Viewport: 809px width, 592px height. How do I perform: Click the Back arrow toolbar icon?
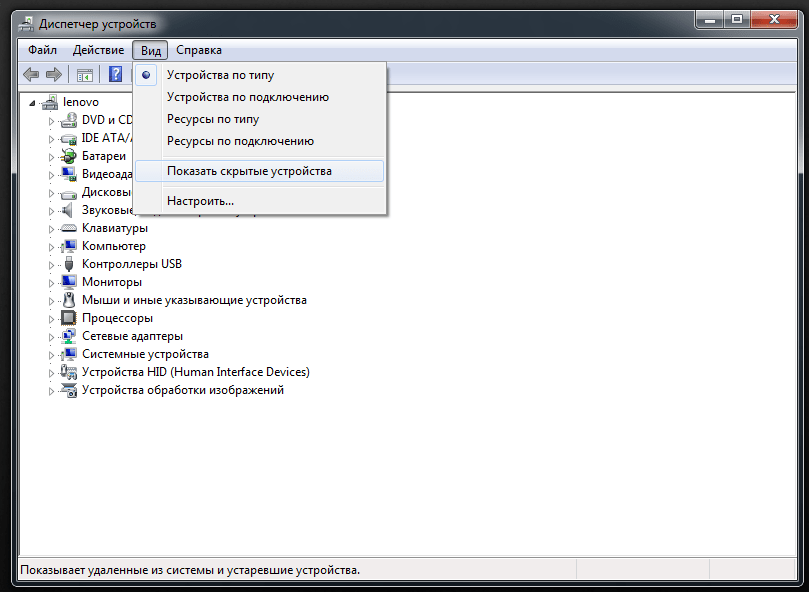pyautogui.click(x=31, y=74)
